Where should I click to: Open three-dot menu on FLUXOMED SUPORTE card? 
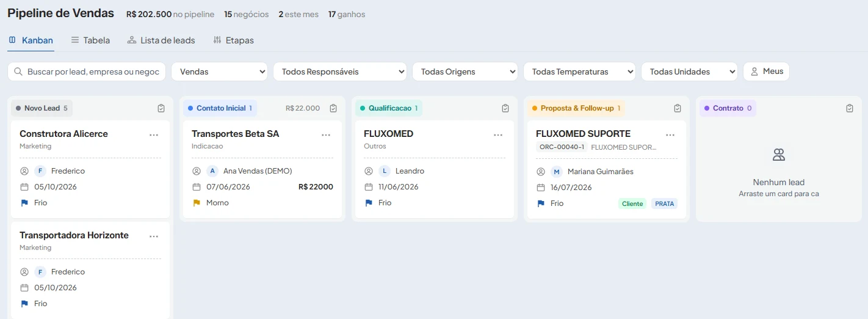[670, 135]
